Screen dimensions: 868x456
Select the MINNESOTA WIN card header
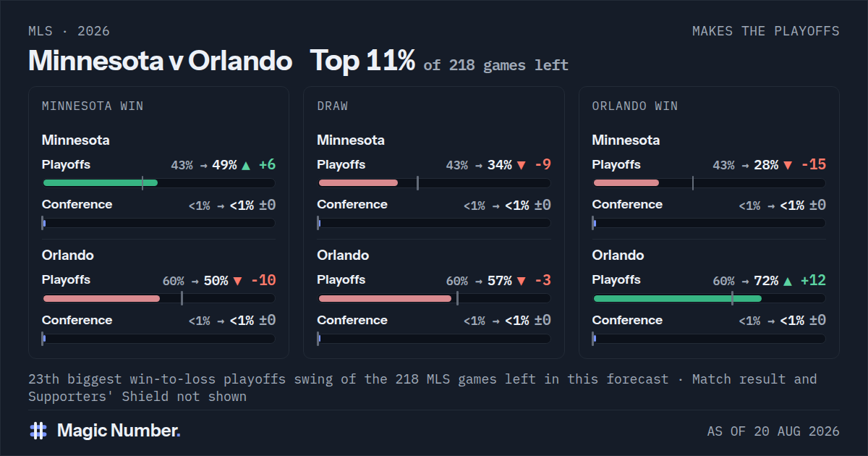[93, 106]
